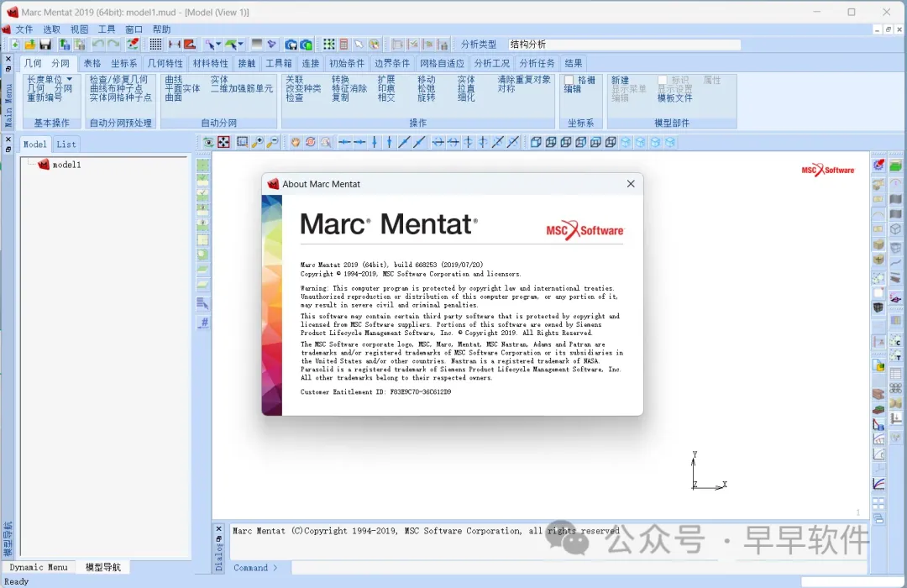Click the first wireframe cube view icon

(536, 142)
